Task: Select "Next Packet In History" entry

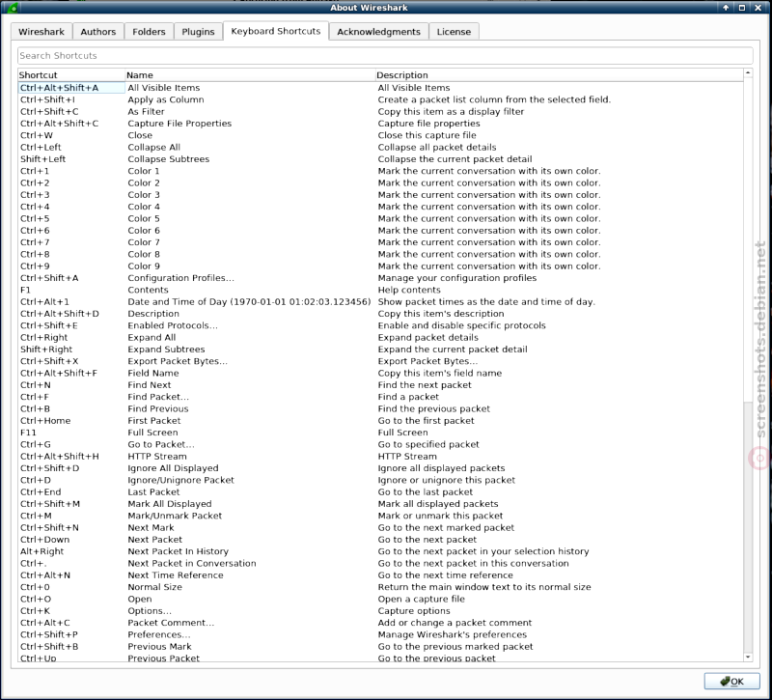Action: (x=178, y=551)
